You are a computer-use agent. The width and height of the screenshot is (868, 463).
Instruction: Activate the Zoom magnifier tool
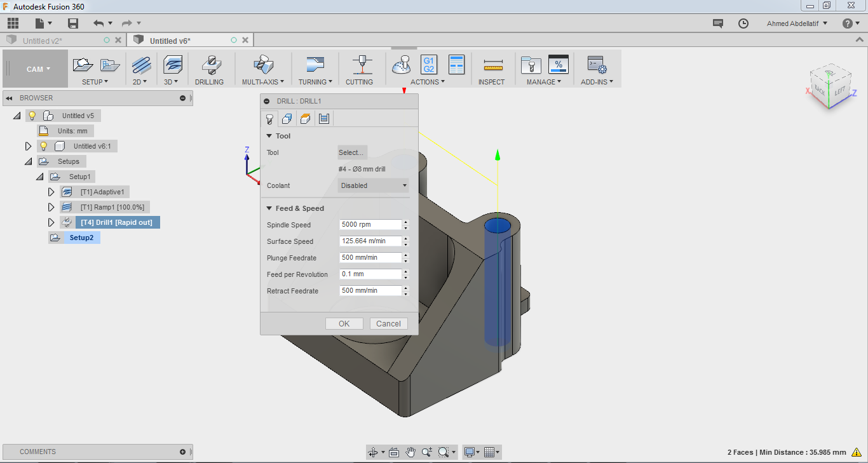pyautogui.click(x=426, y=452)
